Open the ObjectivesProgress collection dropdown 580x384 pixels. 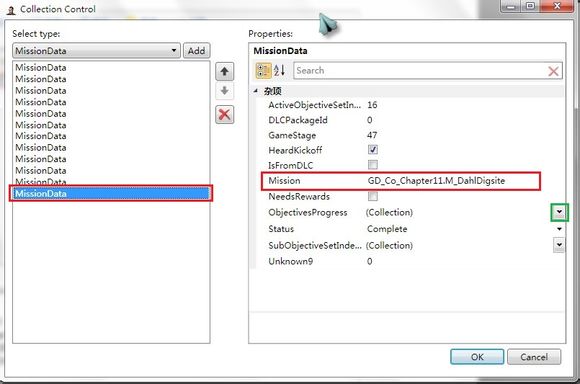[x=559, y=212]
